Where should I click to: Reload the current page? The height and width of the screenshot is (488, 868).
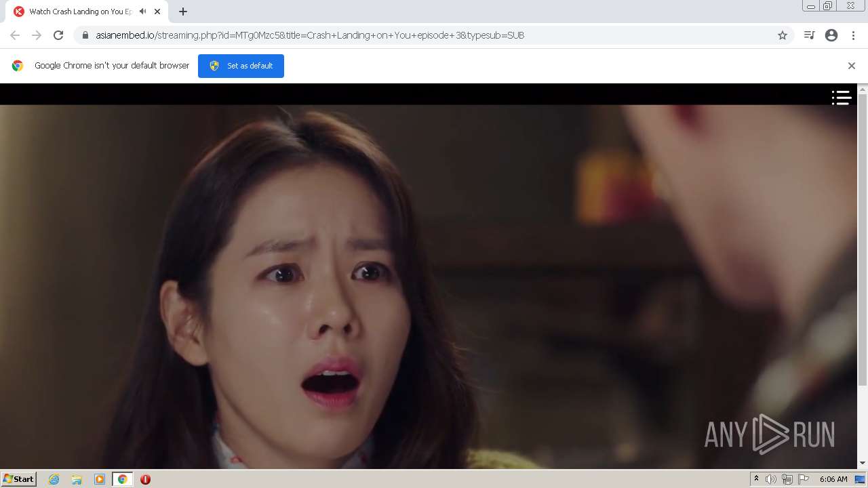coord(58,35)
